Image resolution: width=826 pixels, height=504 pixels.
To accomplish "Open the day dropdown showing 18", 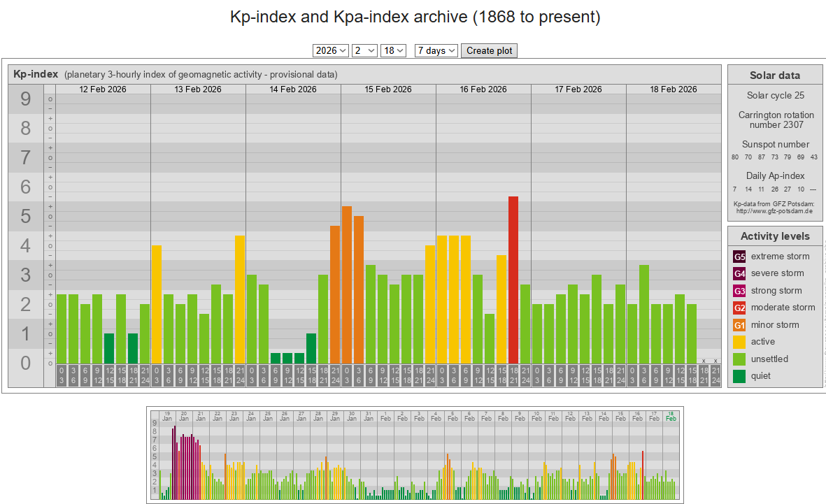I will pos(393,50).
